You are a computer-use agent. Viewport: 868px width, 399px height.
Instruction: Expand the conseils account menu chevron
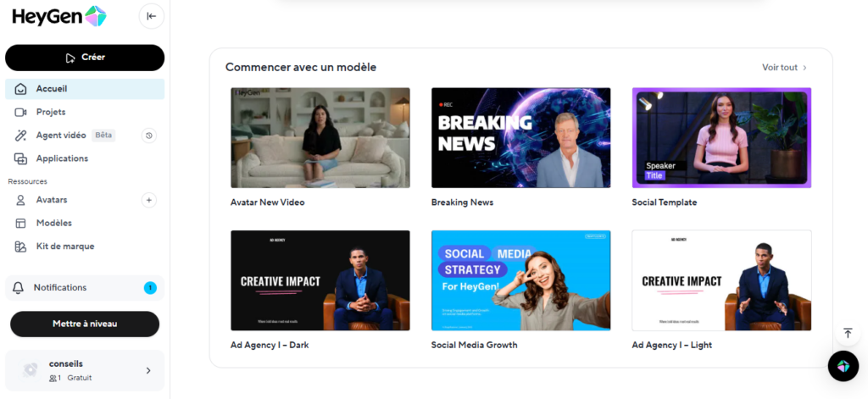pos(148,370)
